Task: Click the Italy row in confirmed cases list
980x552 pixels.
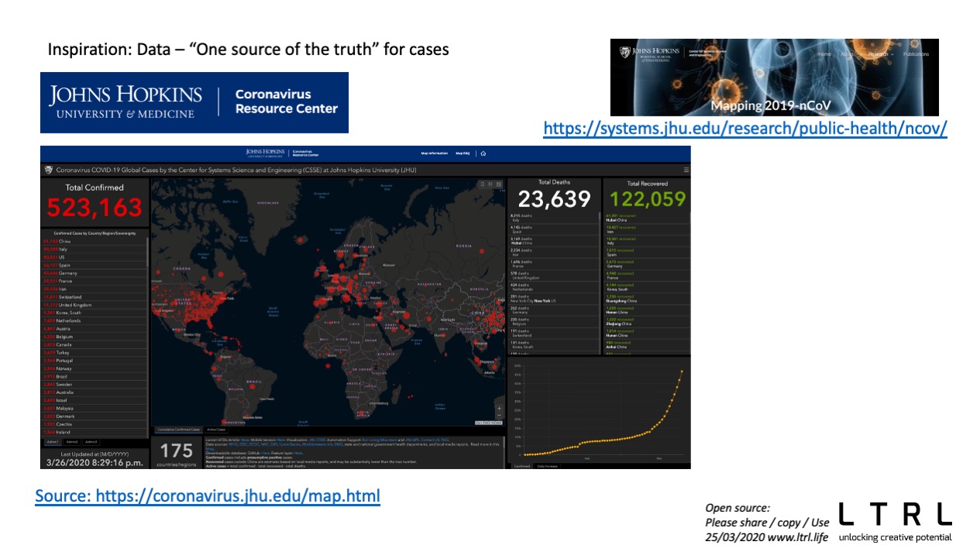Action: tap(93, 249)
